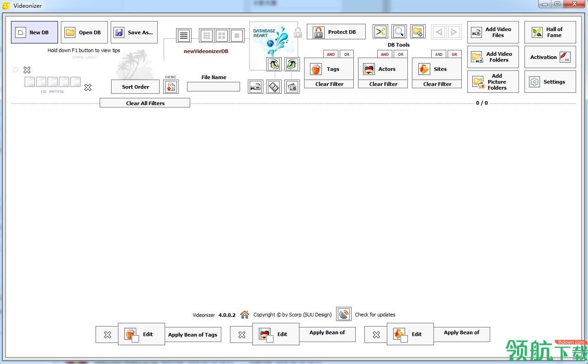
Task: Open the Sites filter button
Action: tap(437, 69)
